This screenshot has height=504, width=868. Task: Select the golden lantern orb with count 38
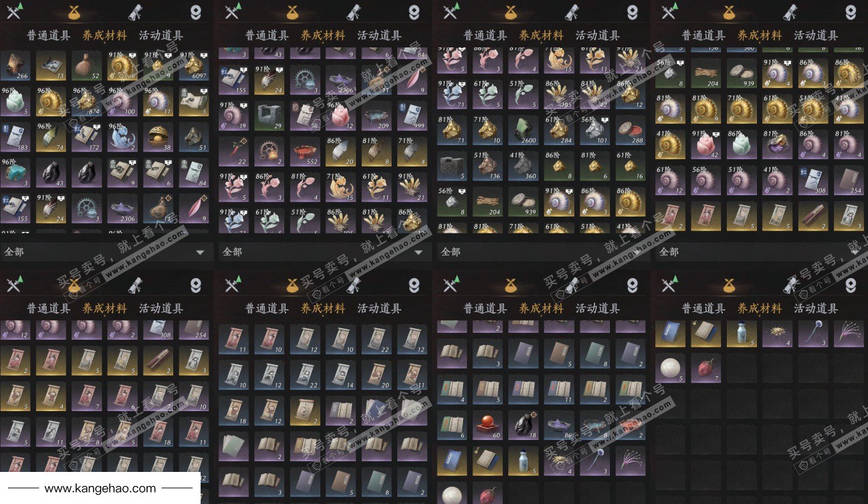[x=158, y=137]
